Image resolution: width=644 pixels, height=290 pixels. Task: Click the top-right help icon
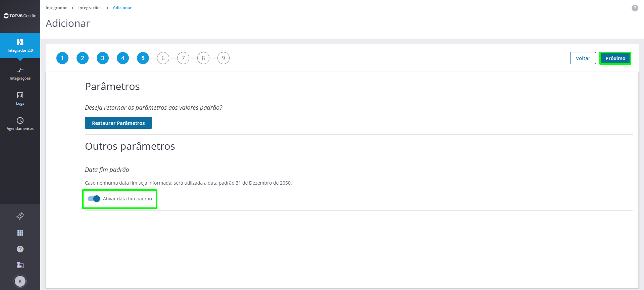(635, 8)
